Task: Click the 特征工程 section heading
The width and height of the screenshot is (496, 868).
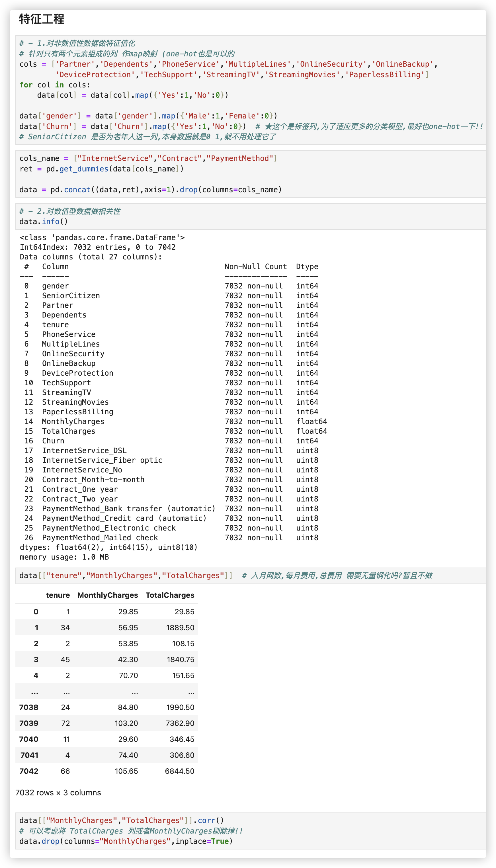Action: [42, 19]
